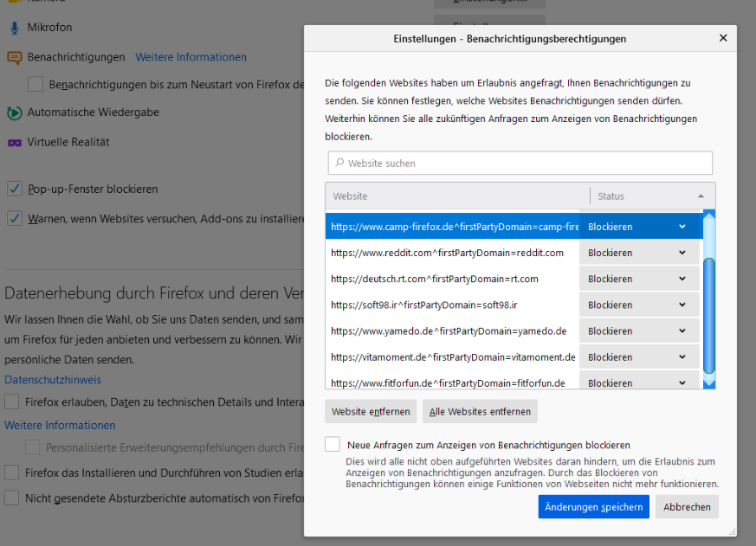Close the Benachrichtigungsberechtigungen dialog with X
The width and height of the screenshot is (756, 546).
[x=723, y=38]
